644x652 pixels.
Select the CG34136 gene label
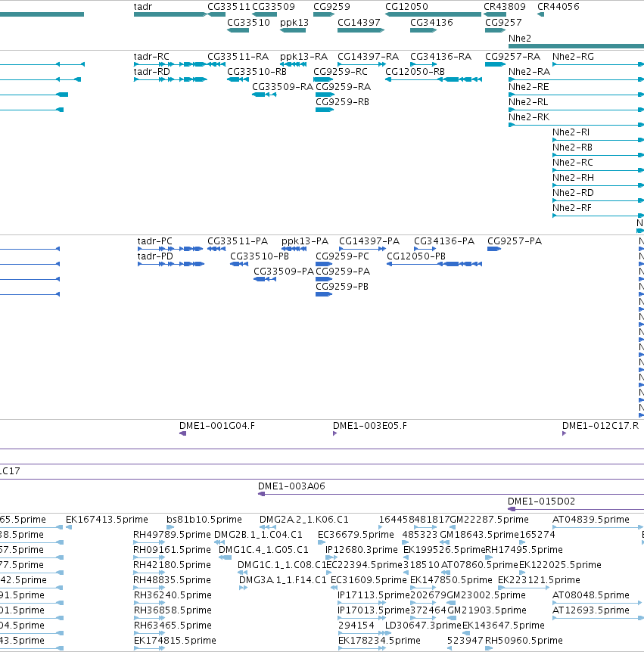tap(431, 23)
